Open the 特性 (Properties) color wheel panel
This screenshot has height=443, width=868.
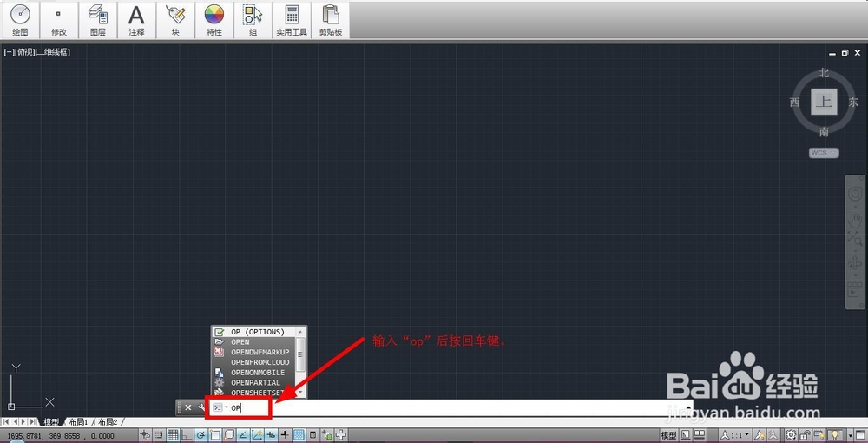pos(214,19)
